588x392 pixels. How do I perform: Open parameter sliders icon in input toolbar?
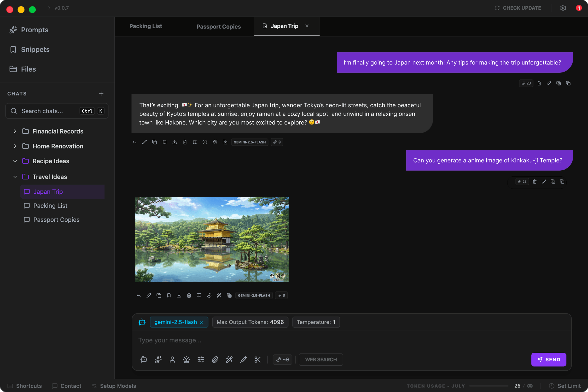[x=201, y=360]
